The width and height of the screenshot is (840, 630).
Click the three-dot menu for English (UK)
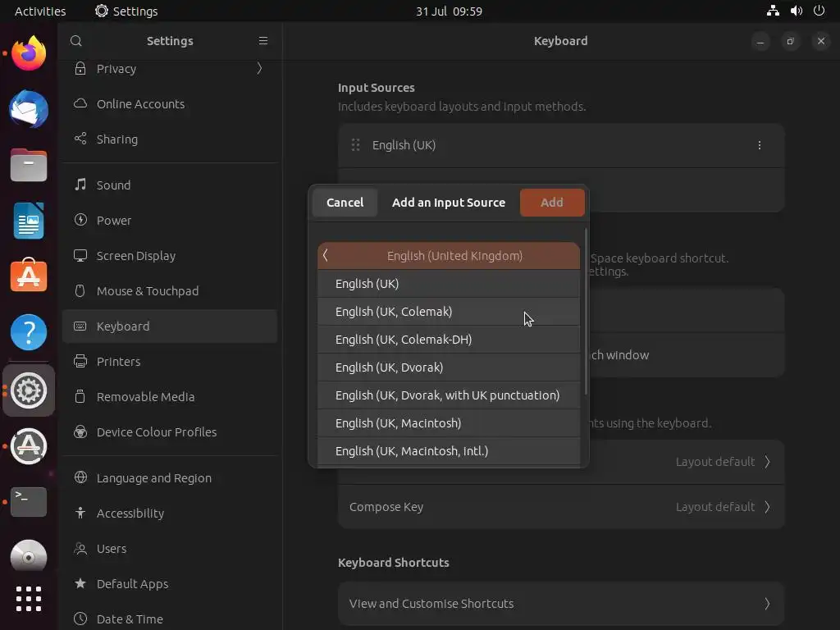click(760, 145)
